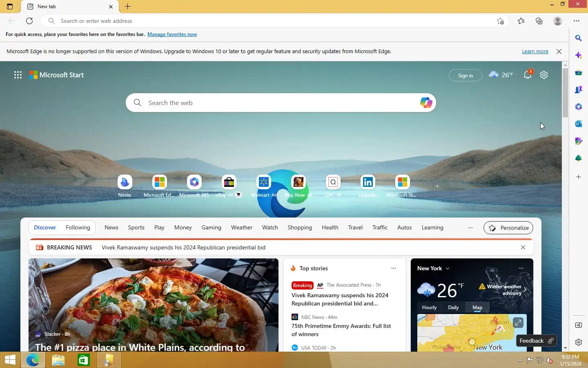Open sidebar Games chess icon
The image size is (588, 368).
coord(578,90)
